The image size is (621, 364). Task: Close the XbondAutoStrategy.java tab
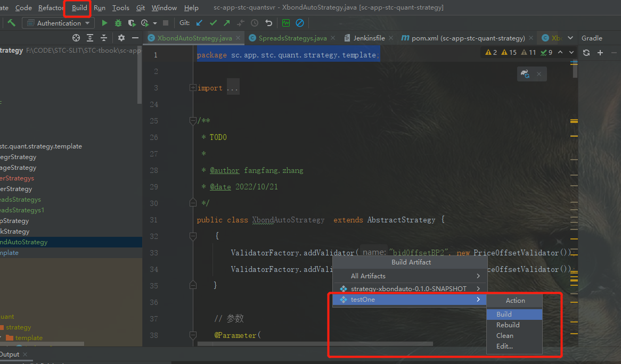(238, 38)
